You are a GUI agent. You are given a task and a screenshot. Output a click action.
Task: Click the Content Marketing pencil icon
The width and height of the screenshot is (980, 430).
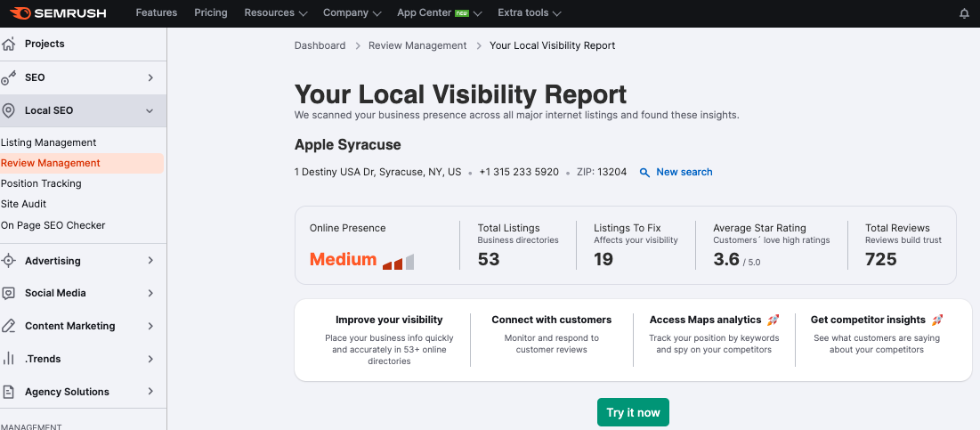[8, 326]
